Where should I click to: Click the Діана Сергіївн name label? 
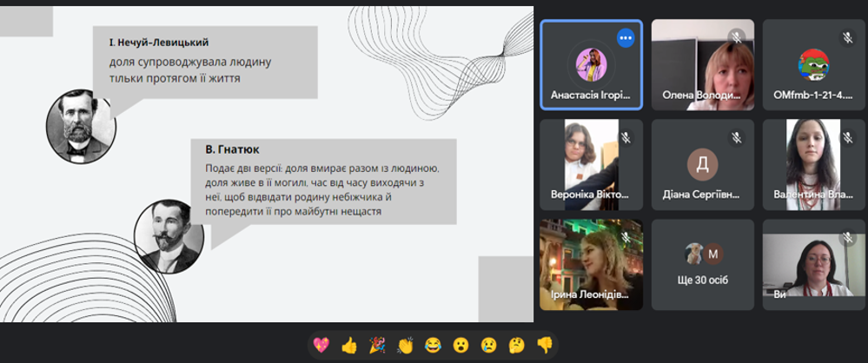(701, 195)
